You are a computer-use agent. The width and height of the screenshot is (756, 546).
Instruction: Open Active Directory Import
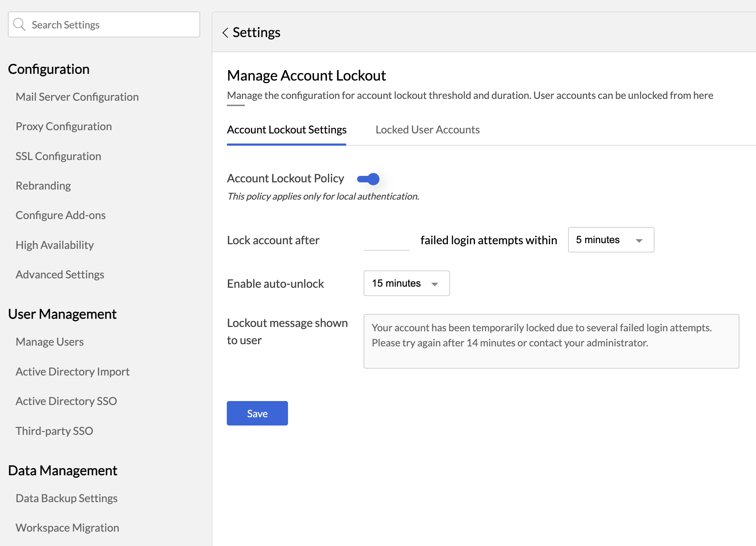[x=72, y=372]
